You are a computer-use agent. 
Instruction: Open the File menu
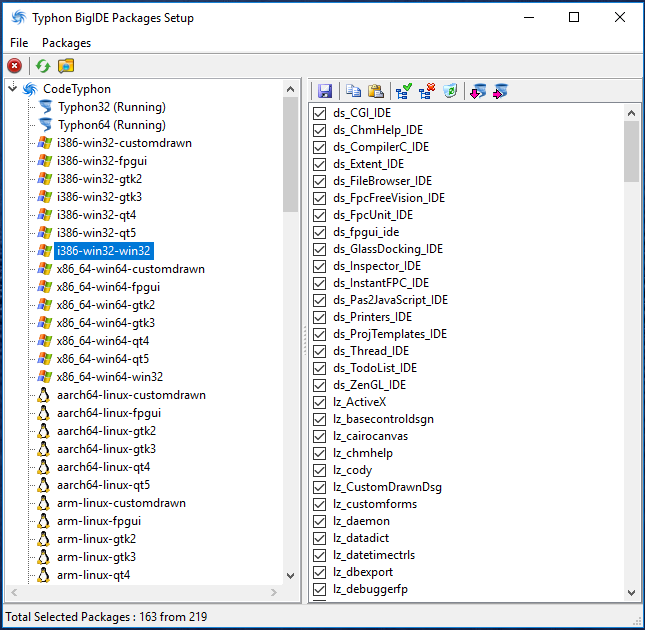coord(19,43)
